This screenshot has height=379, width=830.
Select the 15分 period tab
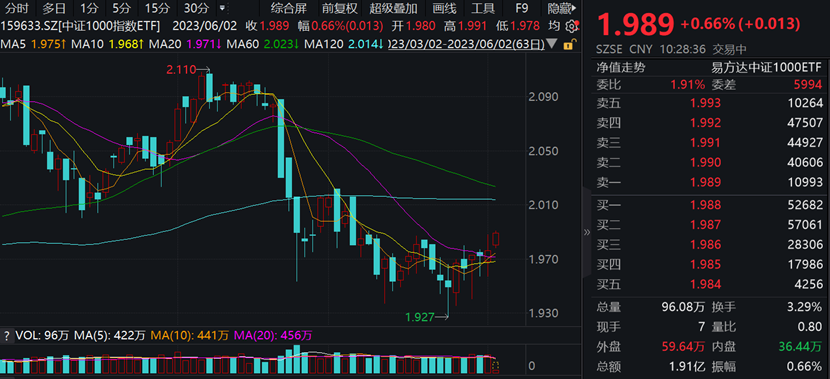coord(156,8)
